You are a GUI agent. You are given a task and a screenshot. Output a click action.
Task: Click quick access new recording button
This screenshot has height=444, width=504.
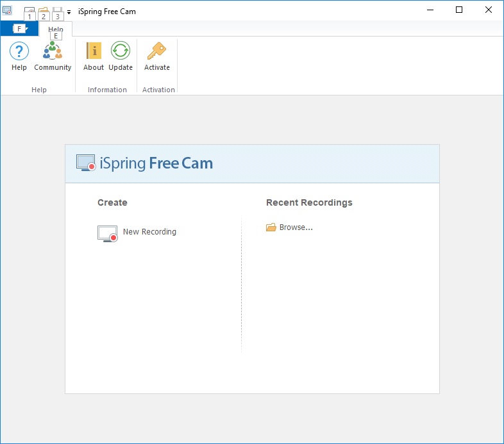[x=29, y=11]
